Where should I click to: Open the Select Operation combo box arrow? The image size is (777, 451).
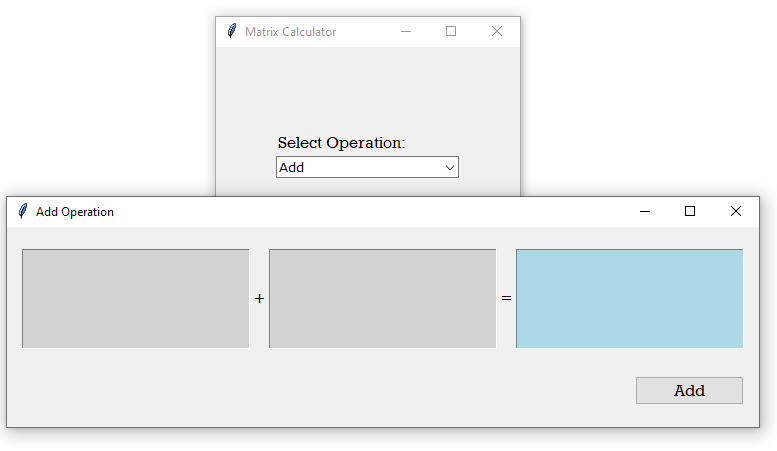(449, 168)
